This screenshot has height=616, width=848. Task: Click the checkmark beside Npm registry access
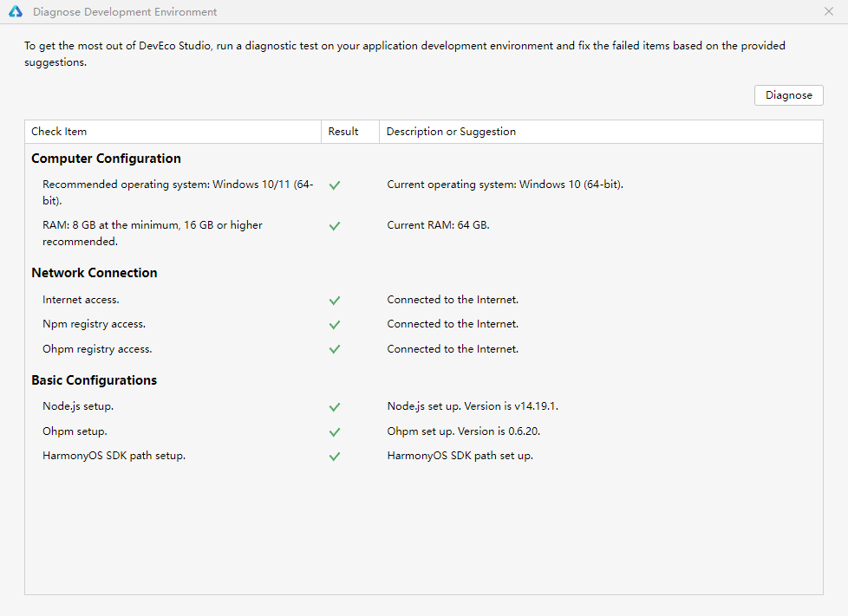tap(335, 325)
